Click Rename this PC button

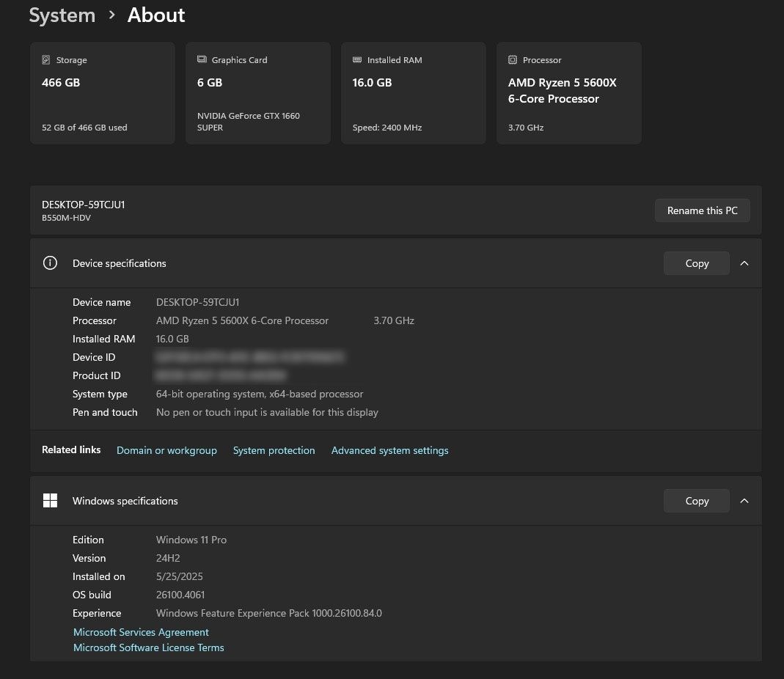click(x=702, y=210)
